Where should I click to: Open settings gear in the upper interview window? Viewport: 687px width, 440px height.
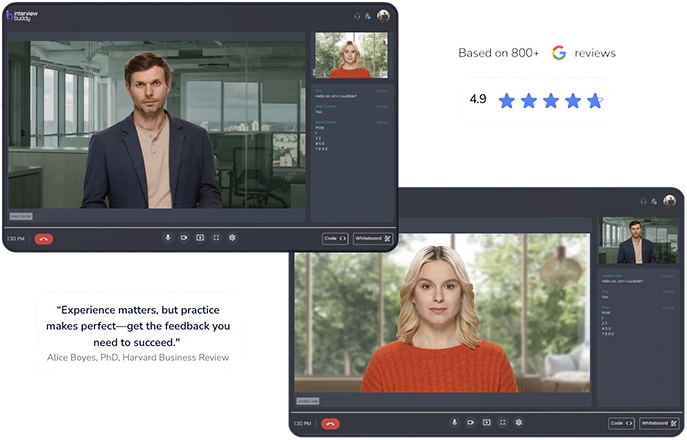tap(232, 238)
